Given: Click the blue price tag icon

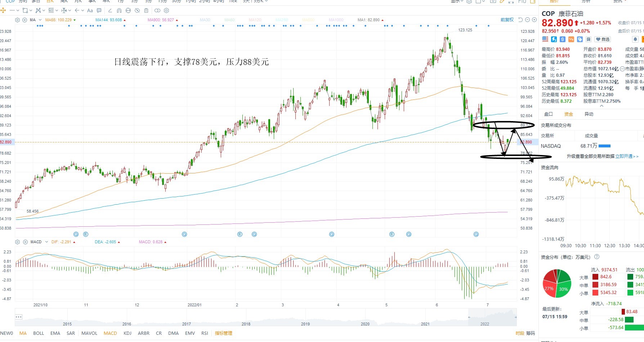Looking at the screenshot, I should click(580, 39).
